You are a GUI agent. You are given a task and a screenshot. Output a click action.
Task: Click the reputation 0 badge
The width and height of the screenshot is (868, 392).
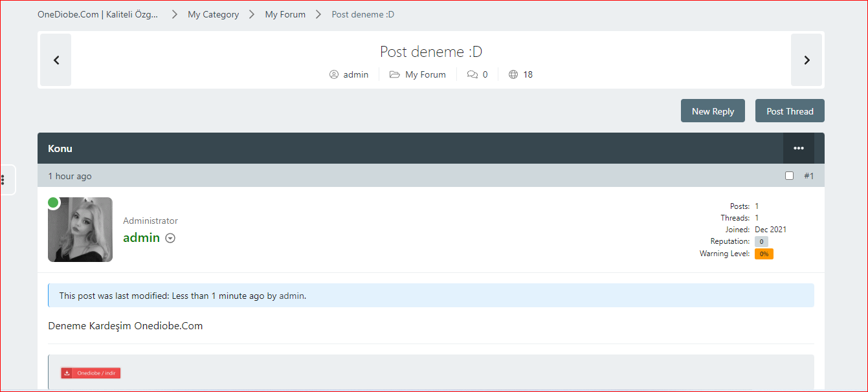pos(761,242)
